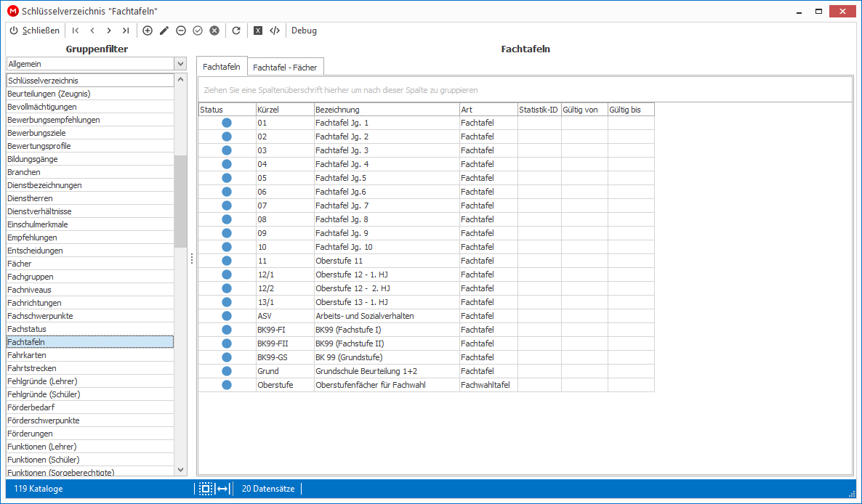The height and width of the screenshot is (504, 862).
Task: Toggle the fit-width arrows icon in status bar
Action: pyautogui.click(x=222, y=489)
